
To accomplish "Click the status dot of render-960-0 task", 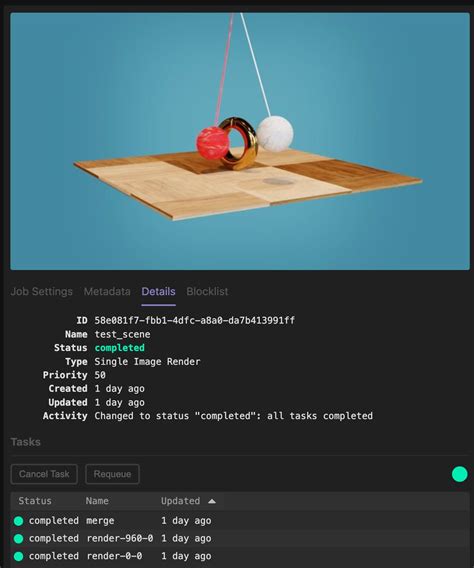I will tap(18, 539).
